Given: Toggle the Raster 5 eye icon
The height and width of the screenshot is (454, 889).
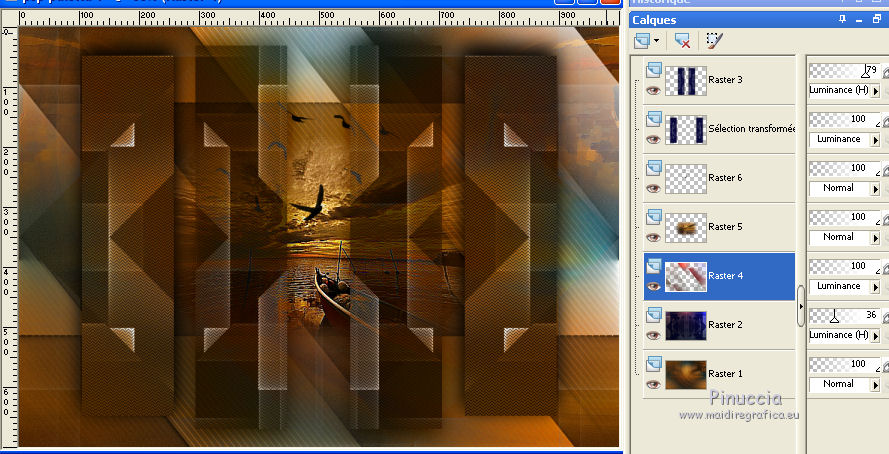Looking at the screenshot, I should pyautogui.click(x=654, y=237).
